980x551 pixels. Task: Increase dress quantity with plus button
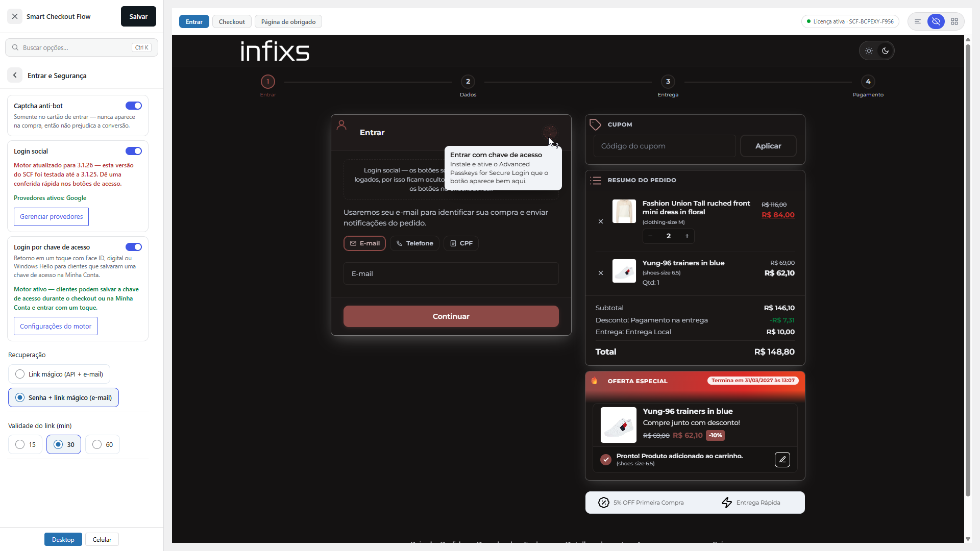(x=687, y=236)
